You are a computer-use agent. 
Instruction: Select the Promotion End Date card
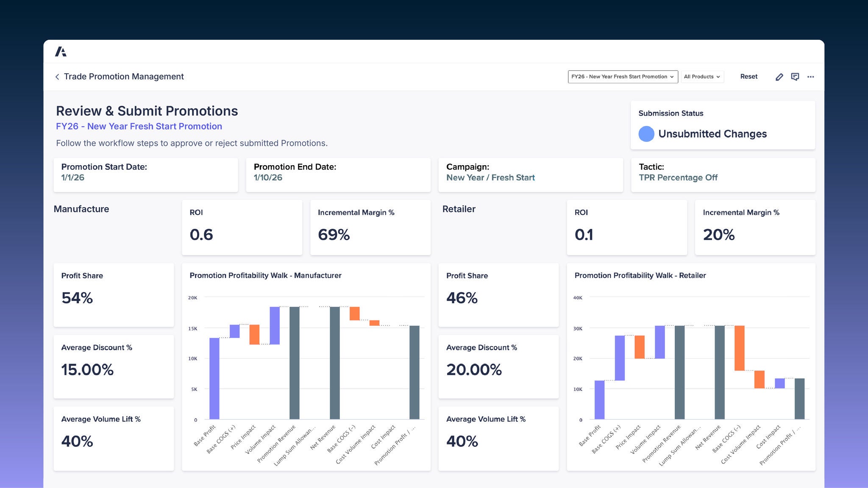tap(338, 175)
